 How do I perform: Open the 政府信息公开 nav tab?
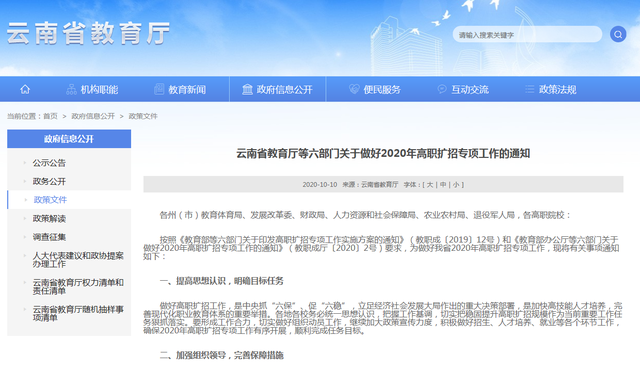(278, 89)
